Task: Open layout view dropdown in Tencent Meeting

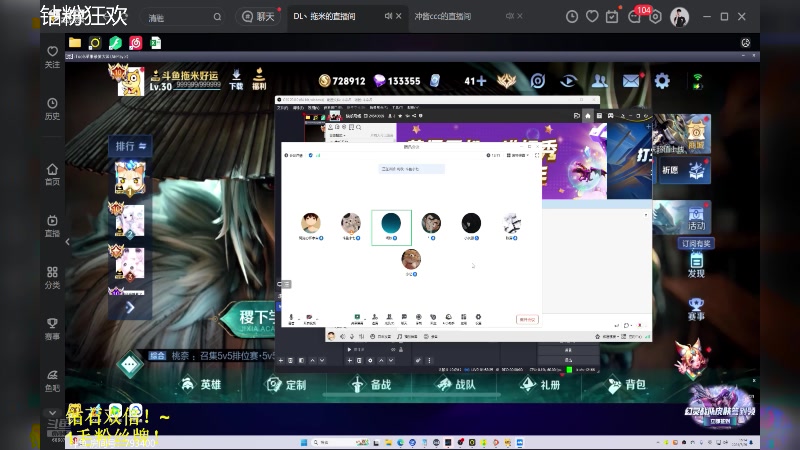Action: click(x=517, y=155)
